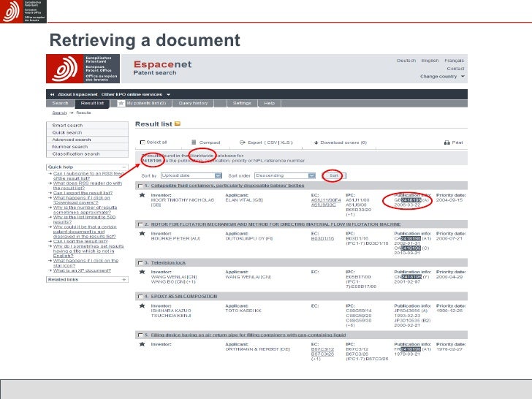This screenshot has width=532, height=399.
Task: Open Advanced search in sidebar
Action: click(87, 140)
